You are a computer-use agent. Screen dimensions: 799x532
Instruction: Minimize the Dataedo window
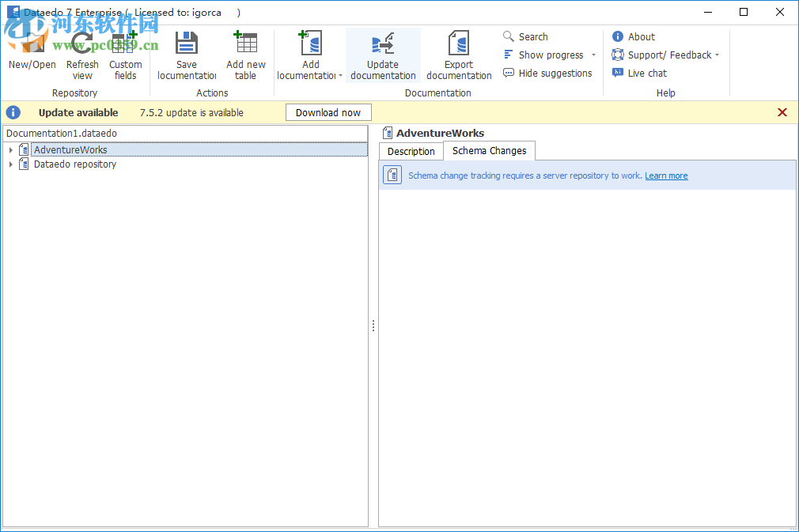pos(708,12)
